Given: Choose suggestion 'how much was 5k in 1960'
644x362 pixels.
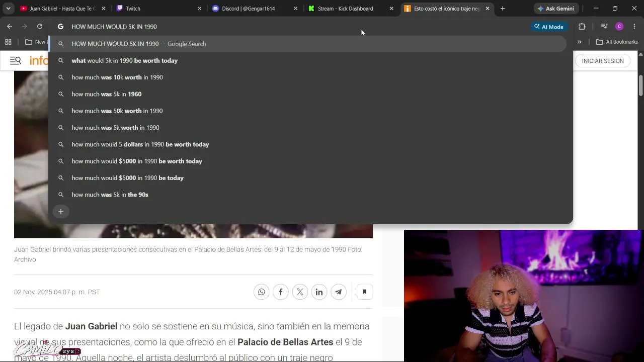Looking at the screenshot, I should [307, 94].
